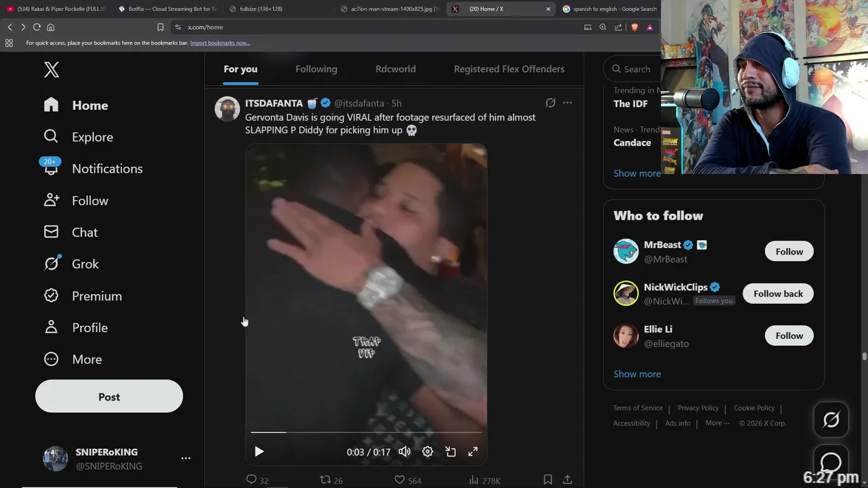Viewport: 868px width, 488px height.
Task: Open Accessibility footer link
Action: point(631,424)
